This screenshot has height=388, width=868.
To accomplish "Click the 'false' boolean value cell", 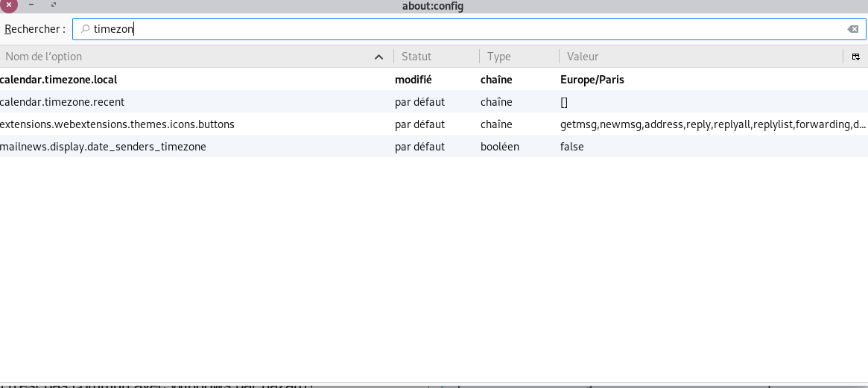I will [572, 147].
